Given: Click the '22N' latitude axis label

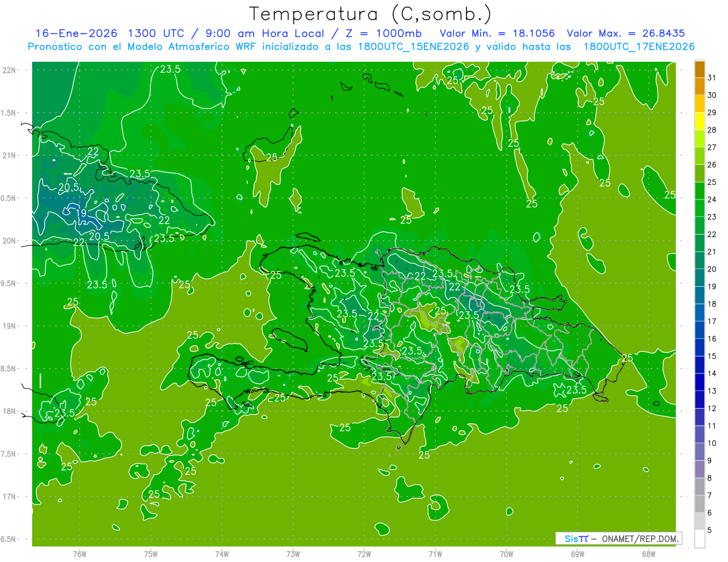Looking at the screenshot, I should tap(9, 70).
